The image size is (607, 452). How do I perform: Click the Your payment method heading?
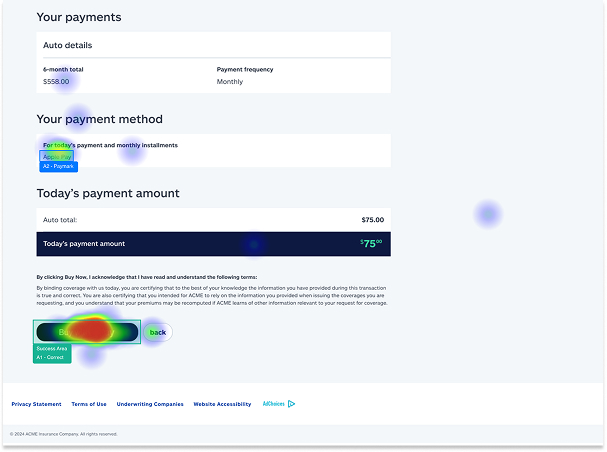tap(99, 119)
